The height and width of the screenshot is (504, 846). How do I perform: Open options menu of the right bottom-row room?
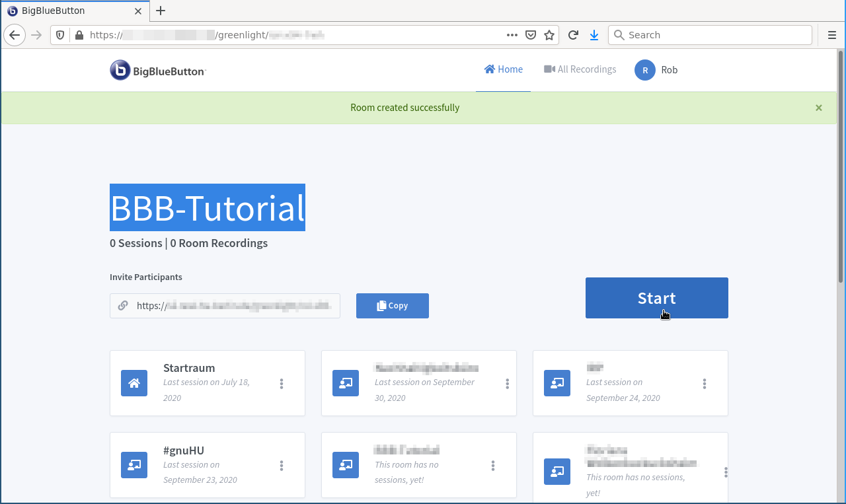coord(726,472)
